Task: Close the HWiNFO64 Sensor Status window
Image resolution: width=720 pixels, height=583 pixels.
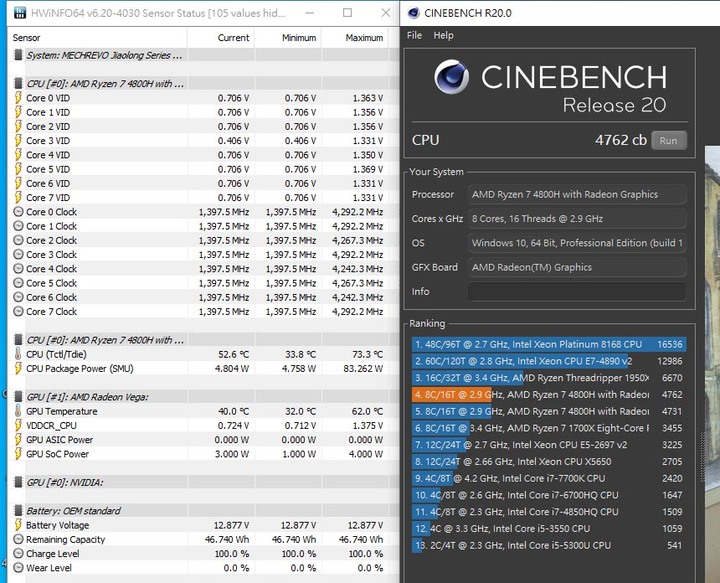Action: pos(386,13)
